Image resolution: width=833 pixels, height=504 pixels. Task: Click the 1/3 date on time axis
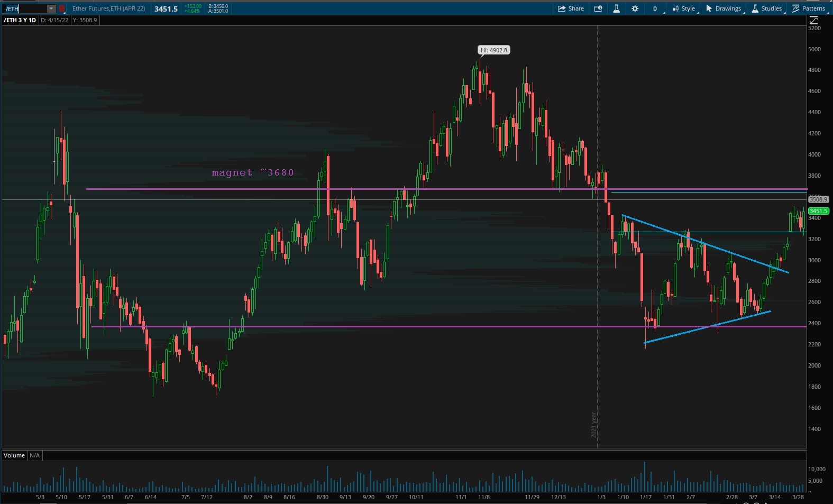[x=601, y=497]
